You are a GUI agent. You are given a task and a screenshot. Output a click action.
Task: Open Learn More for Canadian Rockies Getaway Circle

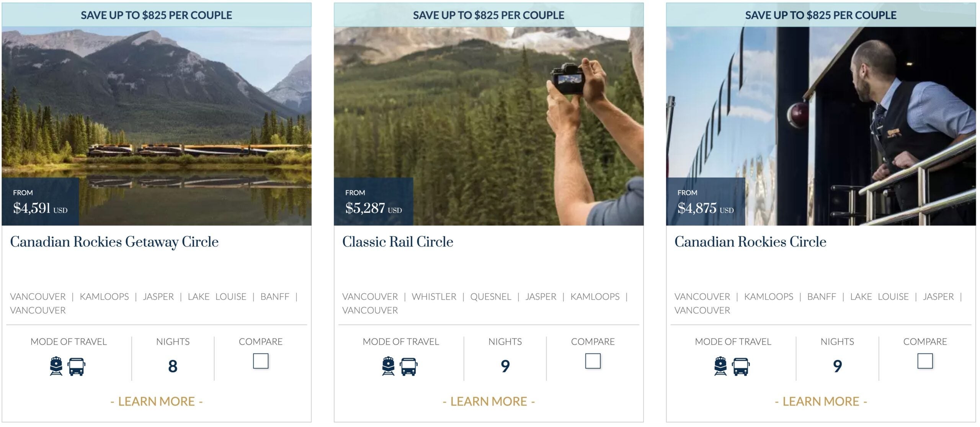[x=157, y=401]
